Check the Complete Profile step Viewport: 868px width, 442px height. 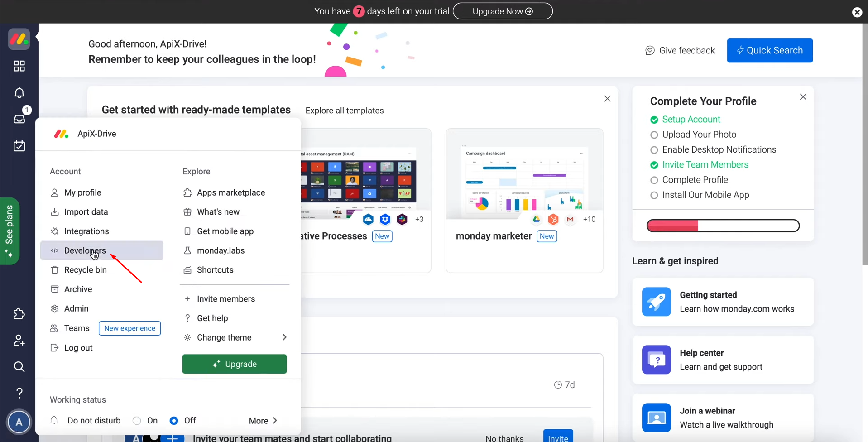point(654,180)
